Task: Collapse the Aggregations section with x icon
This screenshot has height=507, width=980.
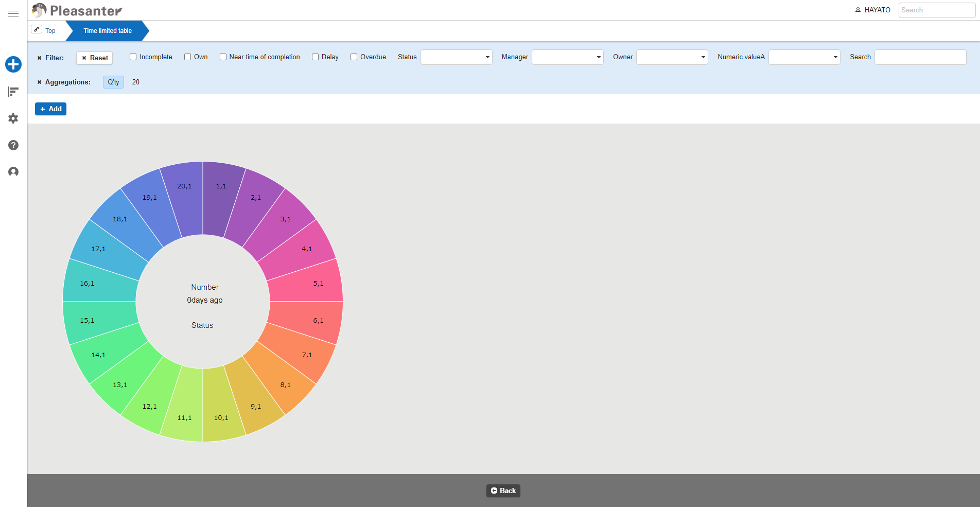Action: point(39,82)
